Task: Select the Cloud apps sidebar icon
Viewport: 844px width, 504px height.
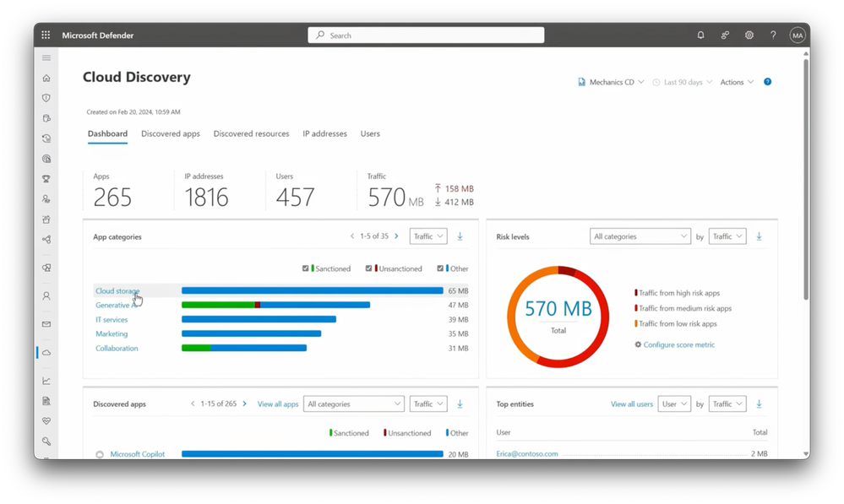Action: click(x=46, y=353)
